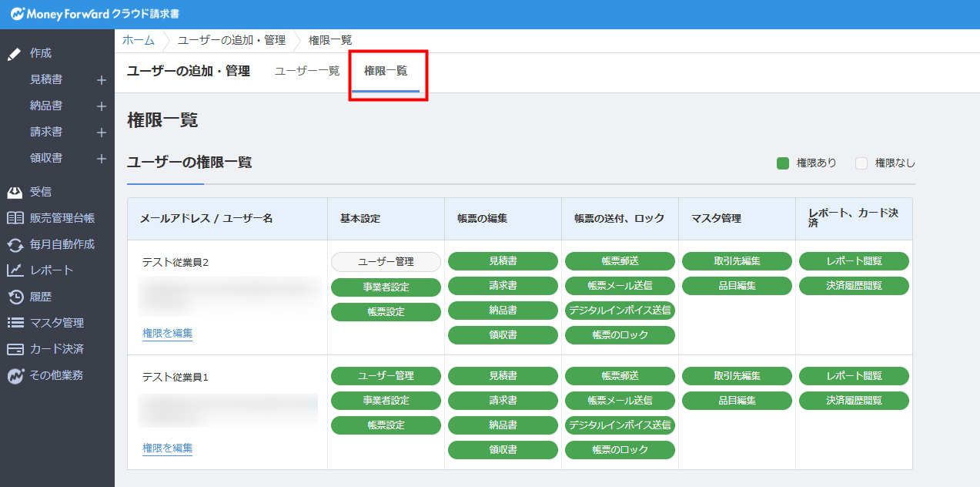Toggle 帳票設定 for テスト従業員2
Image resolution: width=980 pixels, height=487 pixels.
tap(386, 311)
